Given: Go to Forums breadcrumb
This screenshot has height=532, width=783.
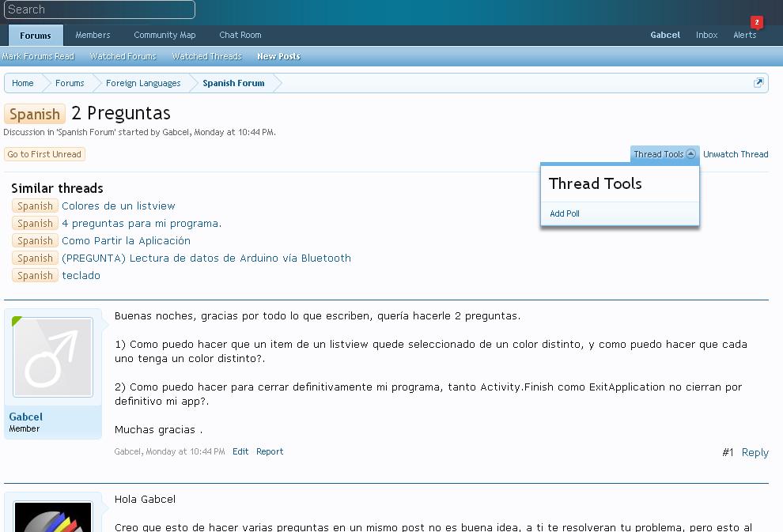Looking at the screenshot, I should coord(70,83).
